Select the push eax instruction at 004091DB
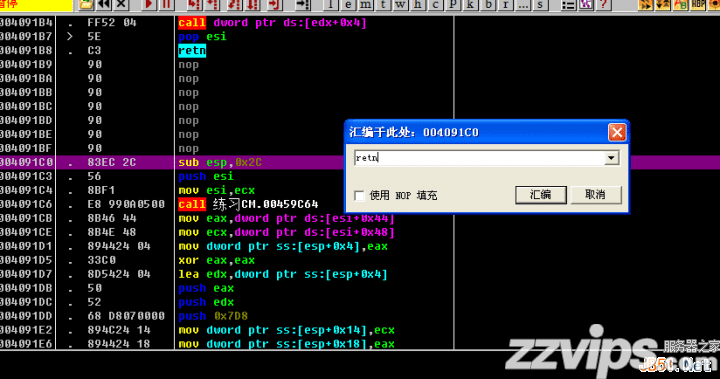720x379 pixels. pos(206,288)
